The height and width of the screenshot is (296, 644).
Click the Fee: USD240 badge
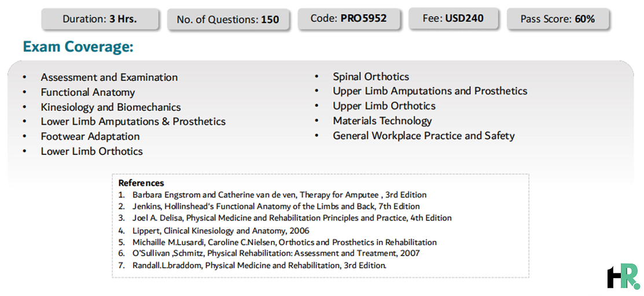pos(453,18)
